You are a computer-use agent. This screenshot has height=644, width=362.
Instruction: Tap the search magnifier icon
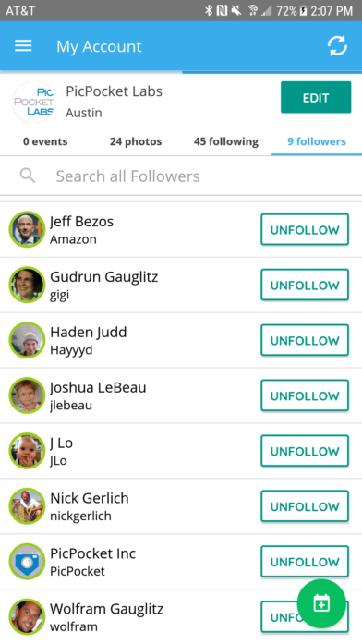tap(28, 176)
